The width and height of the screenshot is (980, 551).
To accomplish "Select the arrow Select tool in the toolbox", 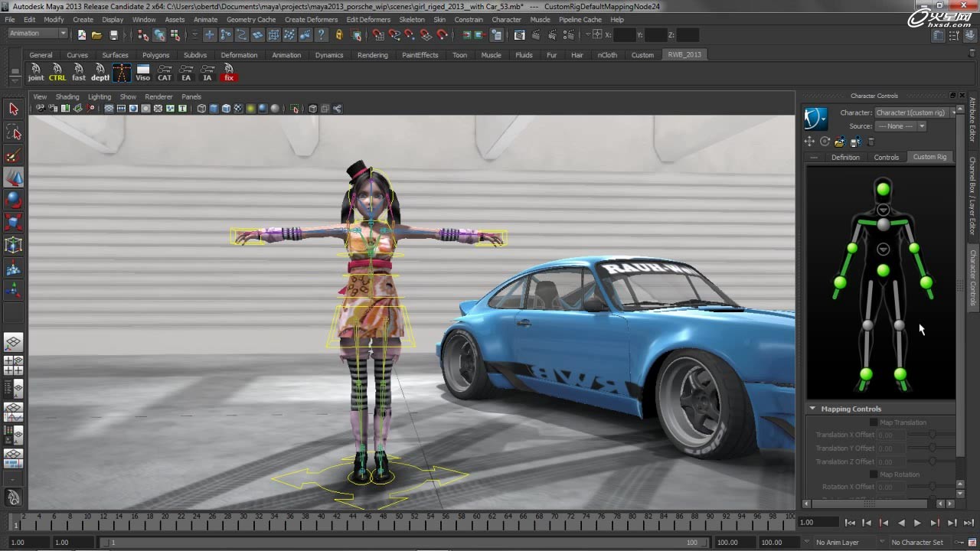I will coord(13,109).
